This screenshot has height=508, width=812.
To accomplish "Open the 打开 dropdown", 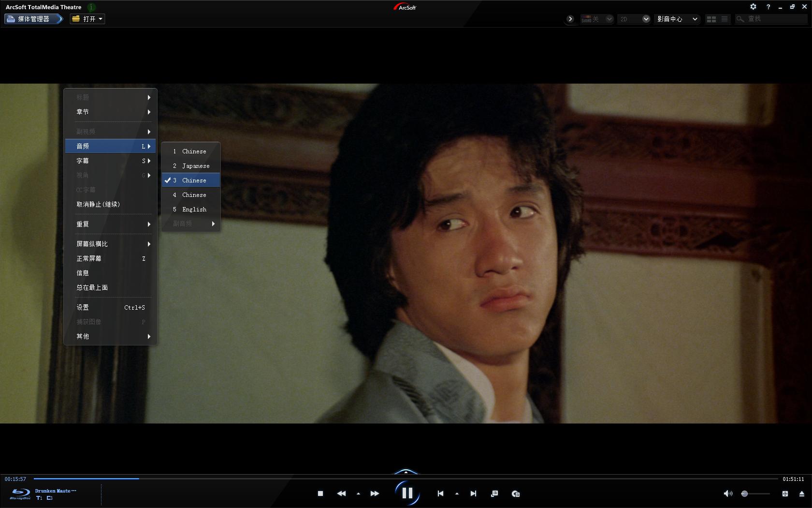I will [87, 19].
